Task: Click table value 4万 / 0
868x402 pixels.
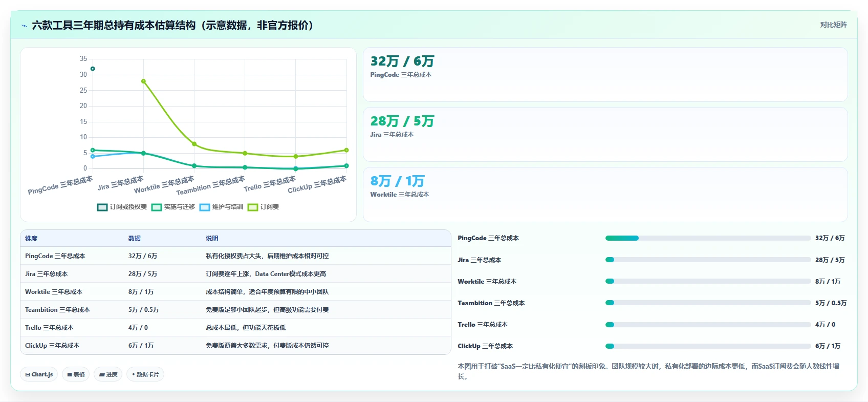Action: point(138,328)
